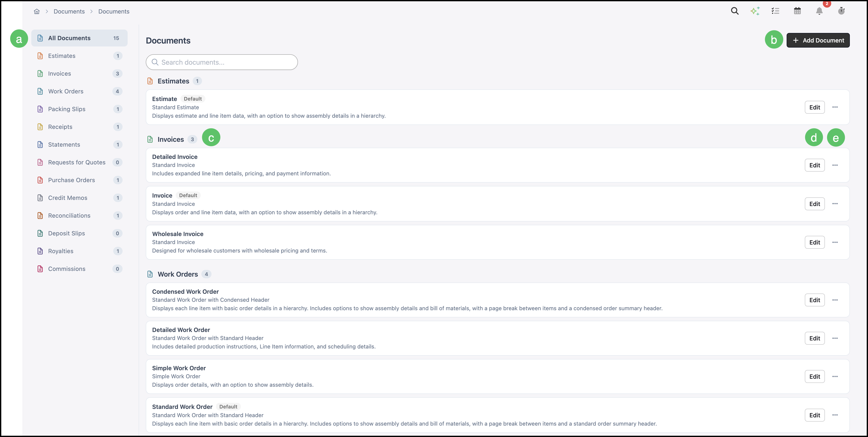868x437 pixels.
Task: Open more options for Wholesale Invoice
Action: [x=835, y=242]
